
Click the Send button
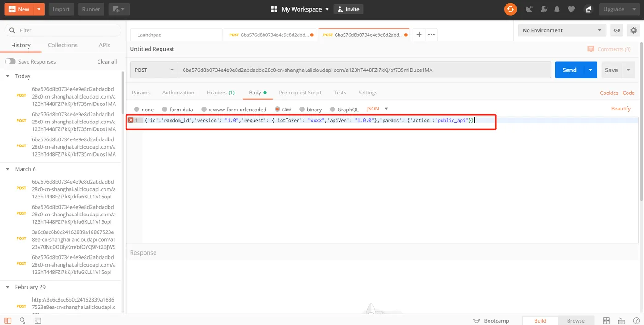click(569, 70)
